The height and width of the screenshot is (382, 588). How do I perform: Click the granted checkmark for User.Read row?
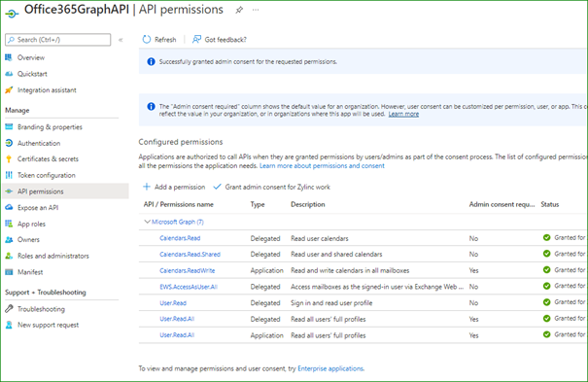pos(547,302)
